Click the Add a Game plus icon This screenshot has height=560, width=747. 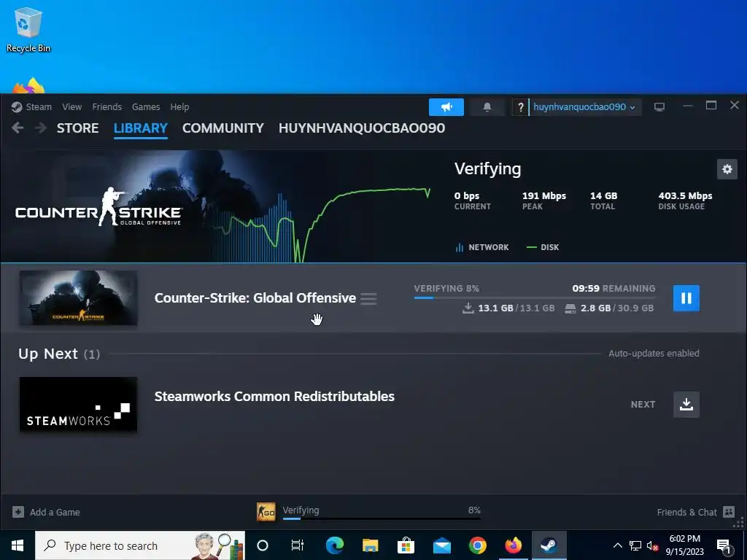18,512
